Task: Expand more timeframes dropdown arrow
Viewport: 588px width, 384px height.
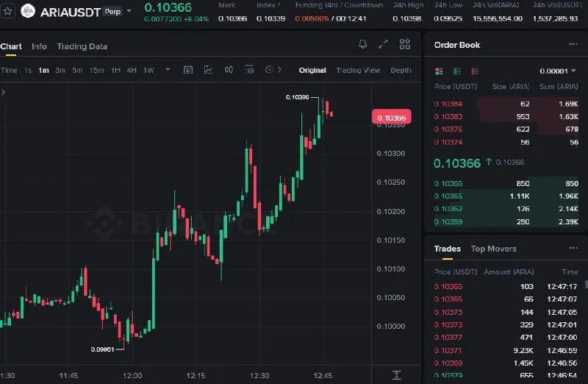Action: (168, 69)
